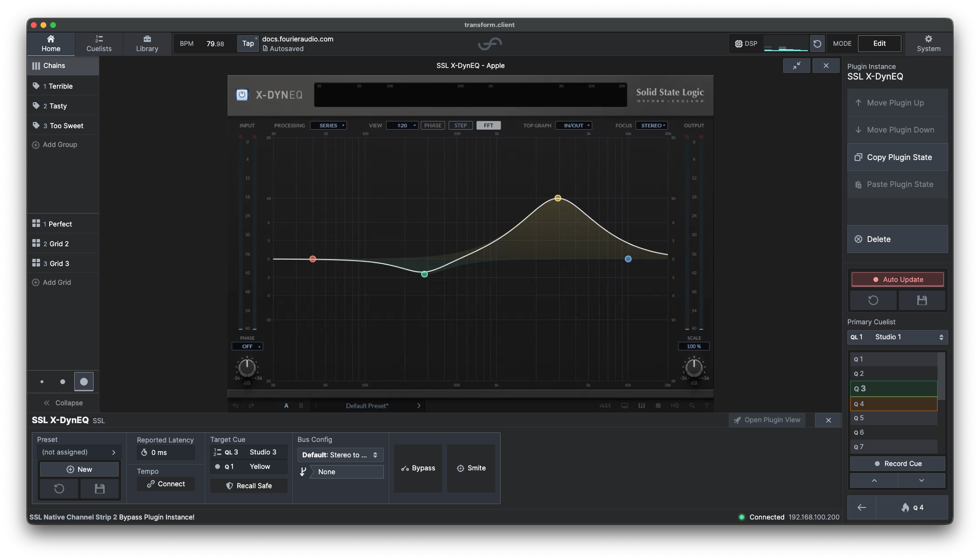Image resolution: width=980 pixels, height=560 pixels.
Task: Open the Library tab
Action: click(147, 43)
